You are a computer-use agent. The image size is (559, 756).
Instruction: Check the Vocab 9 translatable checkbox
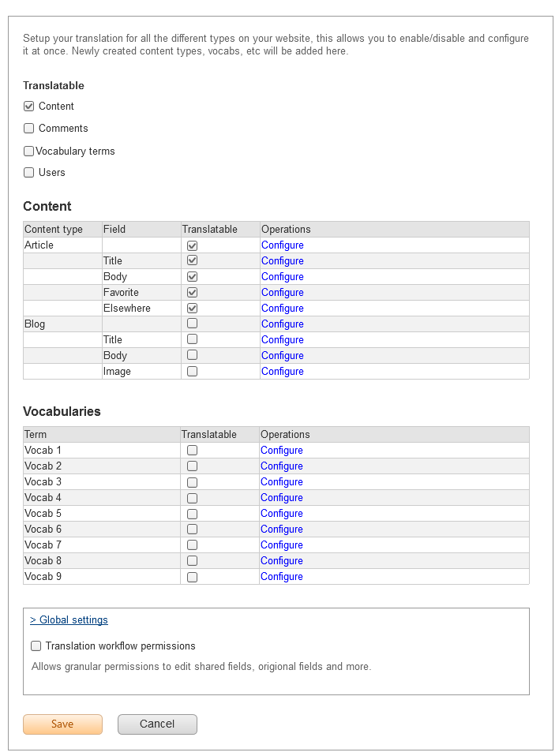coord(192,577)
